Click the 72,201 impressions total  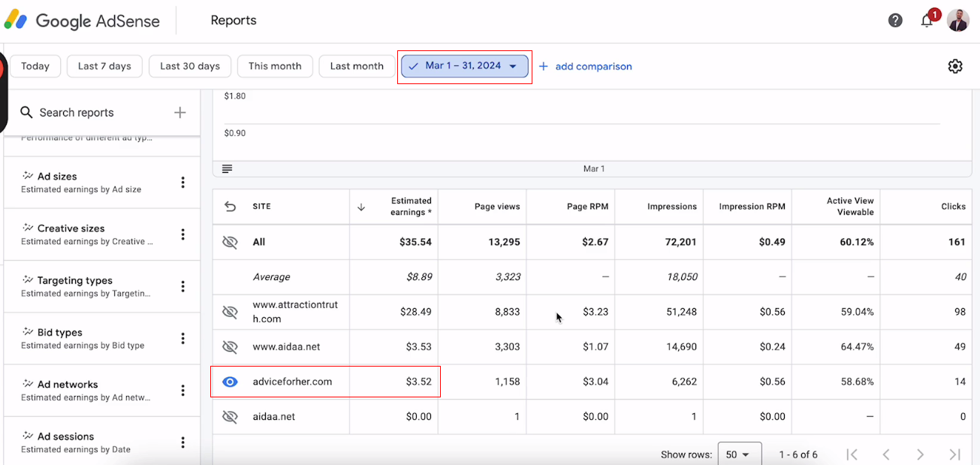[x=679, y=242]
